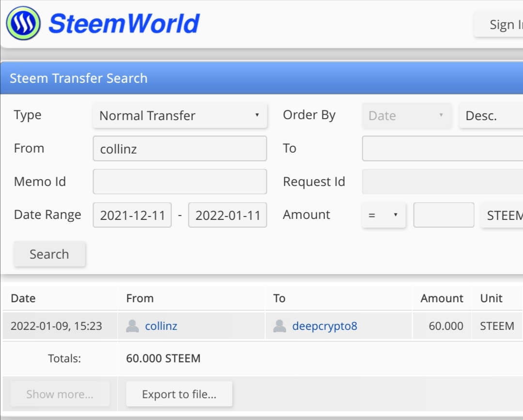Image resolution: width=523 pixels, height=420 pixels.
Task: Click the From column header
Action: pyautogui.click(x=191, y=298)
